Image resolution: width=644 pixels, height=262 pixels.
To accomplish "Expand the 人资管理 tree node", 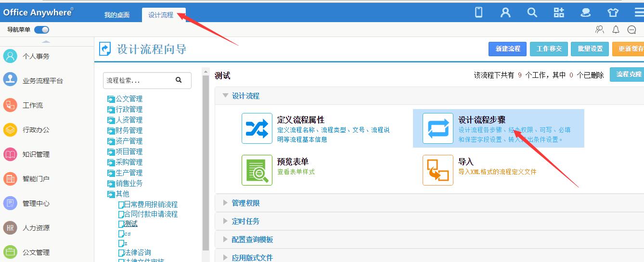I will (x=111, y=120).
